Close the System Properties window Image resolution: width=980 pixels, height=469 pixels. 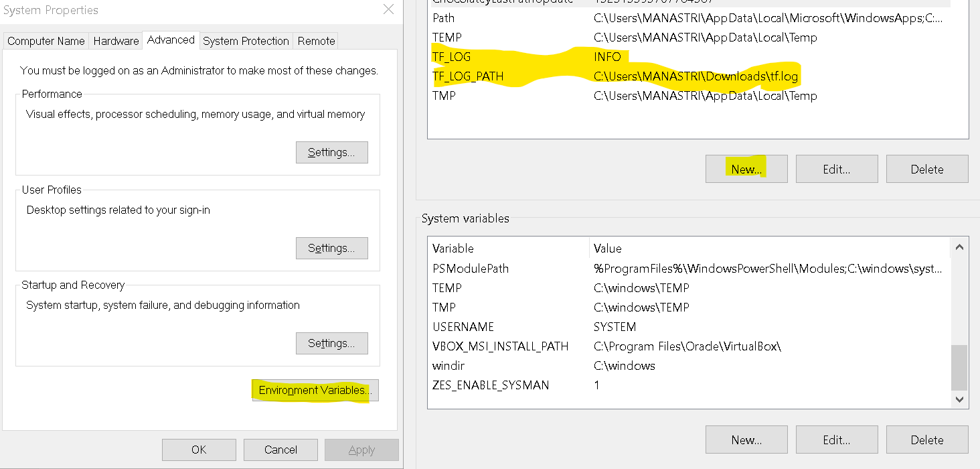coord(389,9)
